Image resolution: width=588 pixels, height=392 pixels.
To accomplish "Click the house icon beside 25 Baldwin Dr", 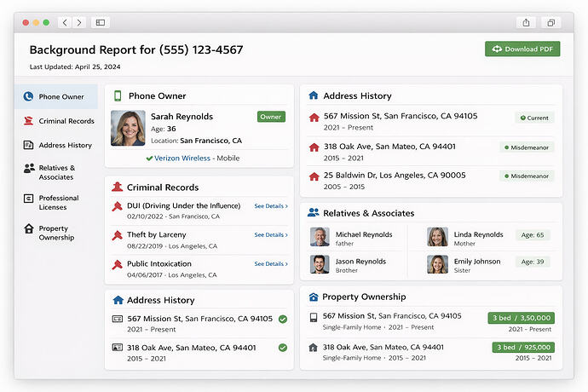I will point(314,176).
